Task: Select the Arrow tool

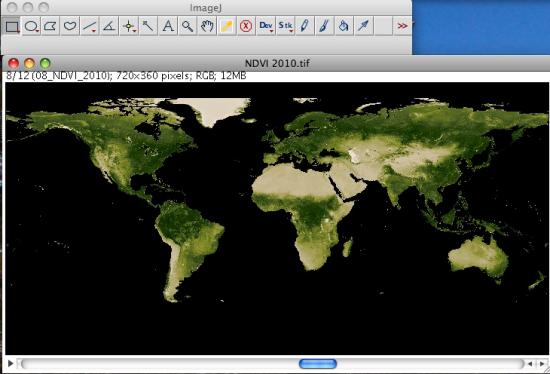Action: (363, 26)
